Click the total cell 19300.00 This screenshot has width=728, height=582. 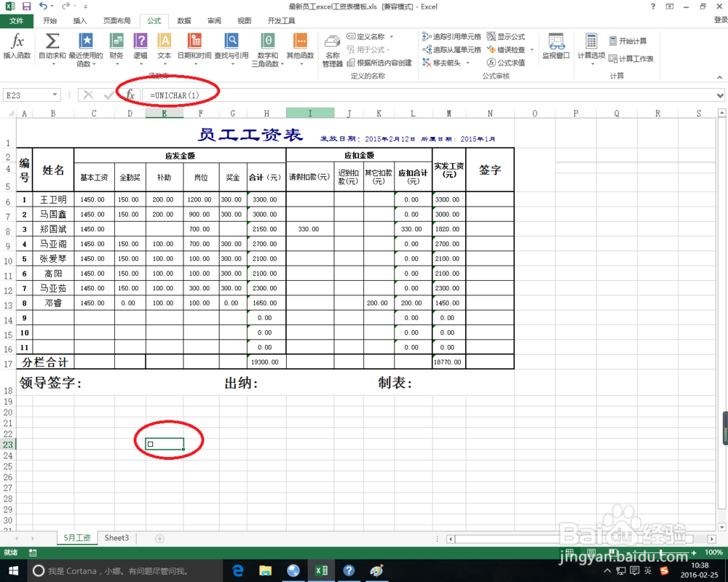(266, 362)
